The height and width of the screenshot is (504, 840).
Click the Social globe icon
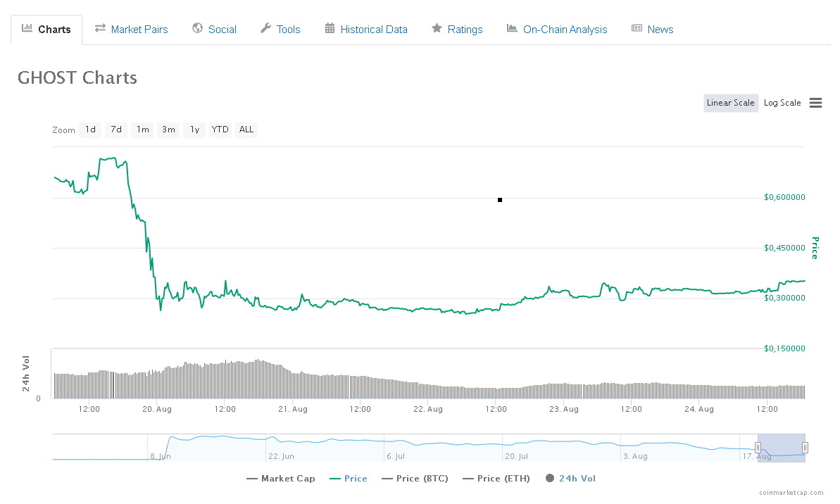198,28
